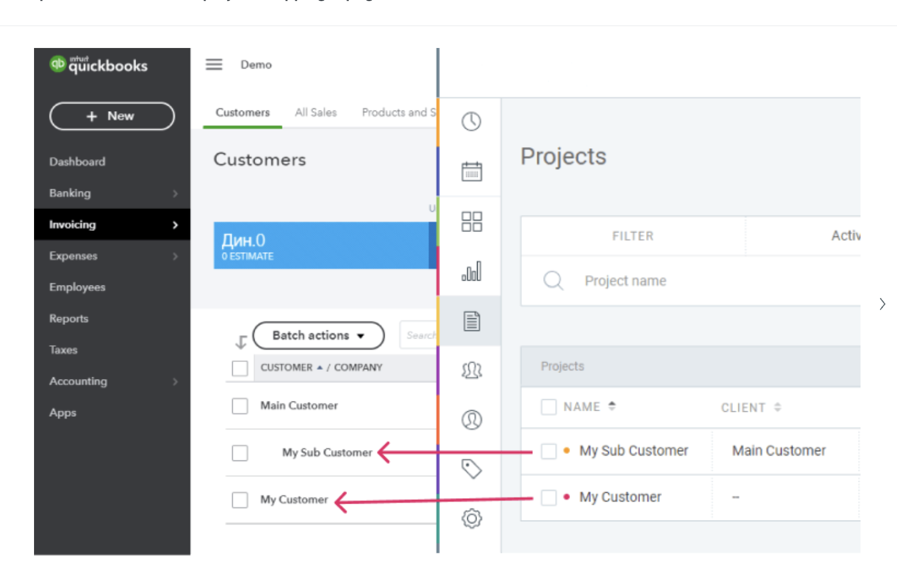Image resolution: width=897 pixels, height=588 pixels.
Task: Open the My Sub Customer project
Action: point(634,451)
